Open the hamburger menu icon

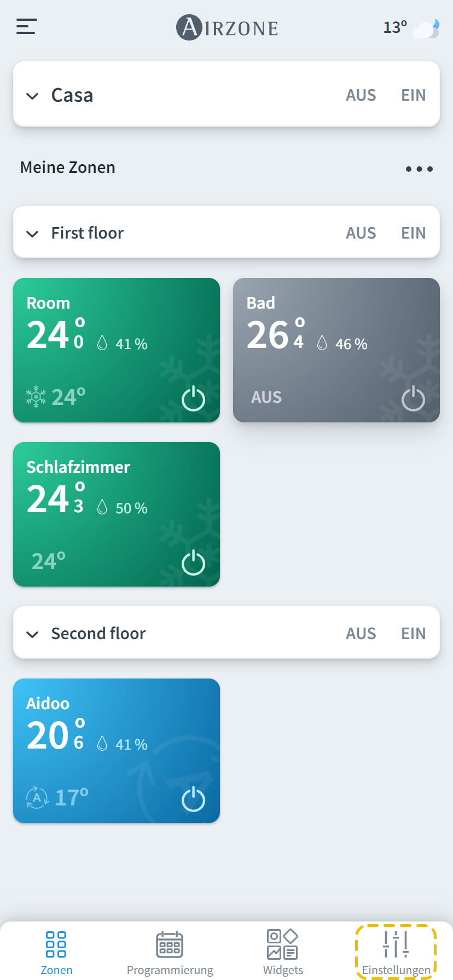26,26
